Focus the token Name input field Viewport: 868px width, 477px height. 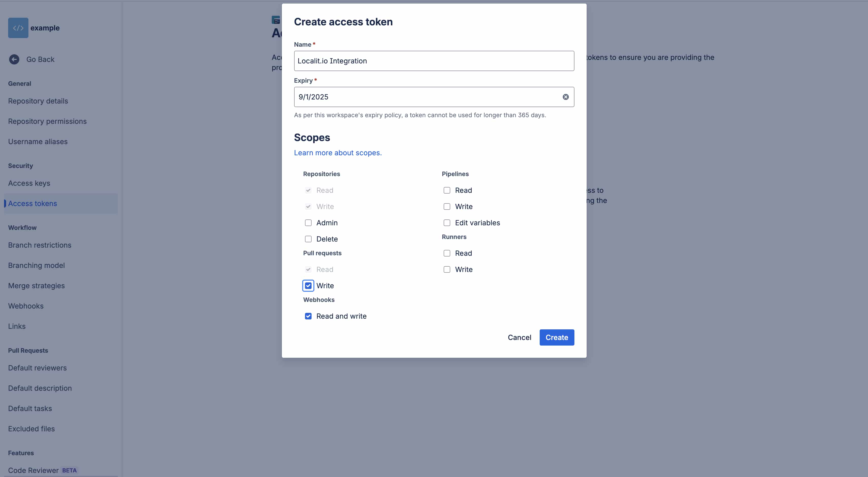[x=434, y=61]
